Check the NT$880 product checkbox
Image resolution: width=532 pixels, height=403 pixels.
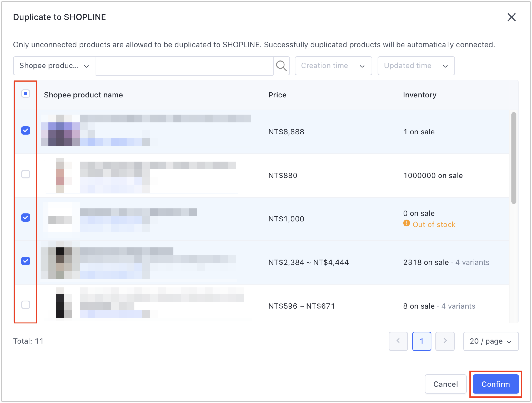pos(26,174)
